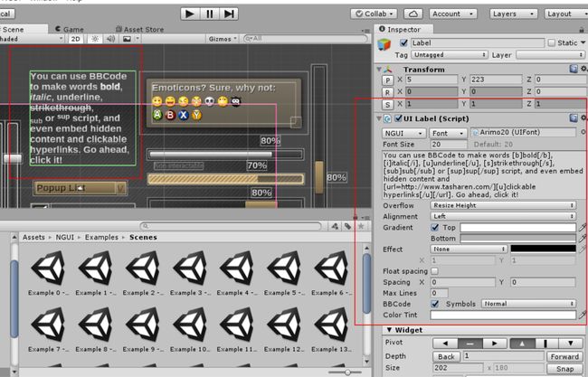588x377 pixels.
Task: Pause the game with the Pause button
Action: pos(209,14)
